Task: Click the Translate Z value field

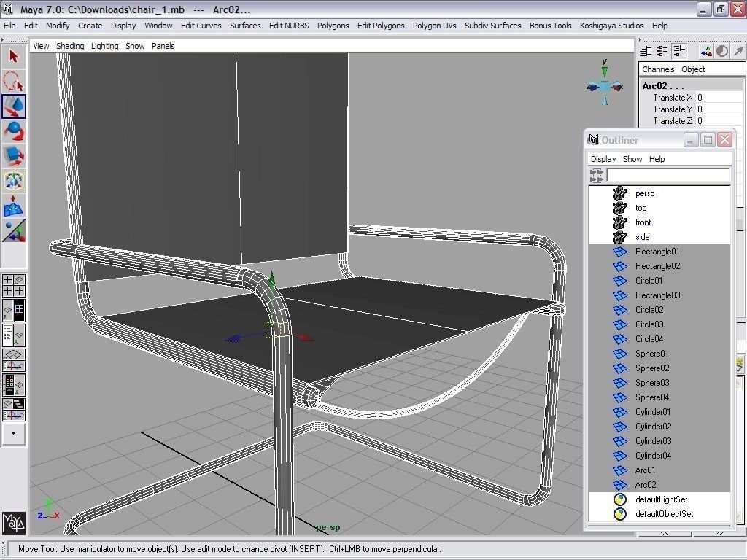Action: pyautogui.click(x=719, y=121)
